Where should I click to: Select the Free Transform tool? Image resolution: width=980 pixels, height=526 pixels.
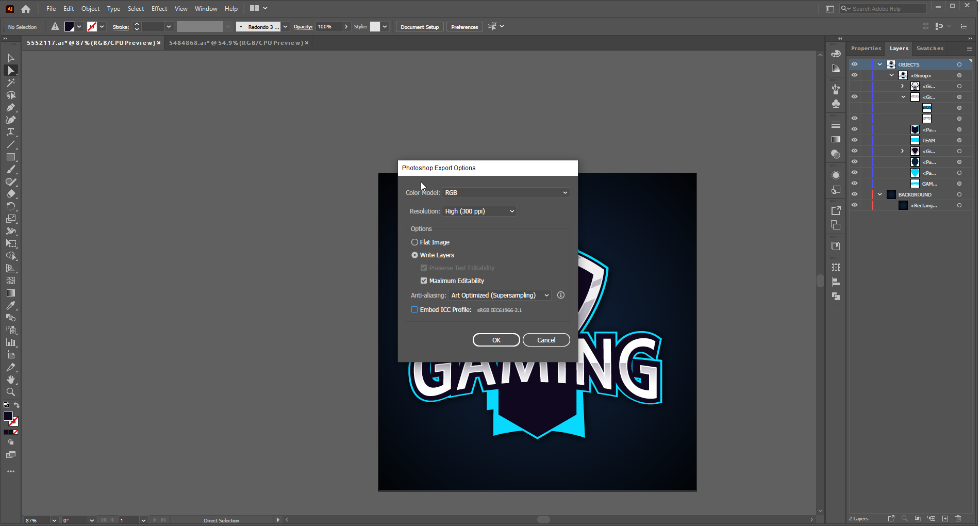pos(11,244)
